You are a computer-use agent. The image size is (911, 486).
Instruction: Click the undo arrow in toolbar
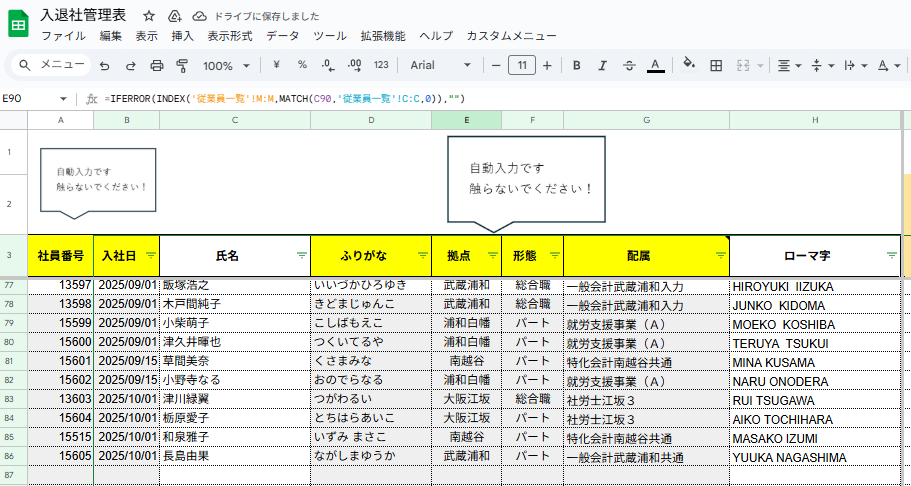[x=105, y=65]
